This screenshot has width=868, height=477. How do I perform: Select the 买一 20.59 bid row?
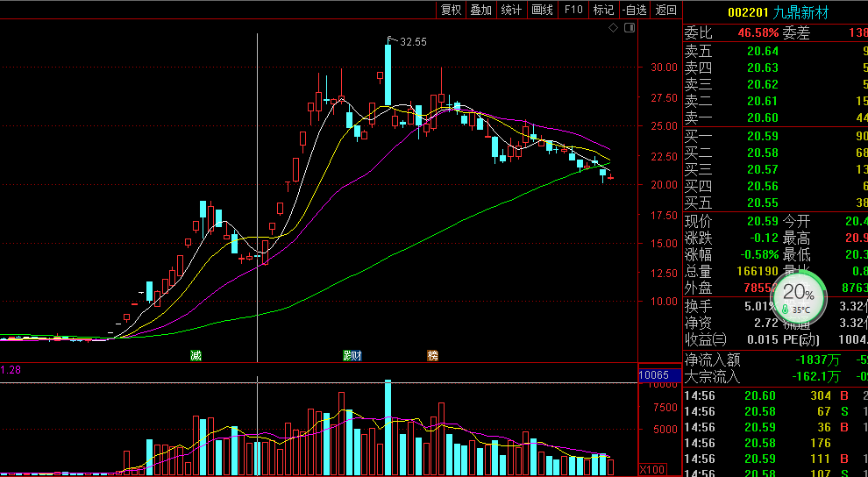click(x=776, y=136)
